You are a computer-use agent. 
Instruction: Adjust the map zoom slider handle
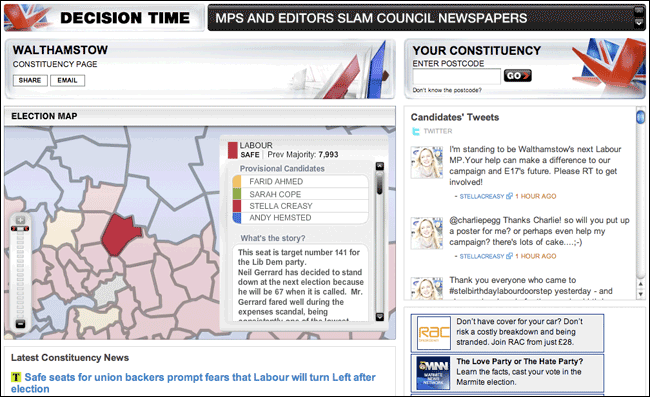(20, 229)
